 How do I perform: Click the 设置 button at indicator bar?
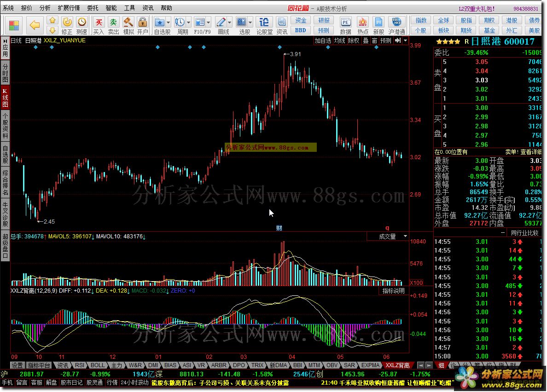(17, 365)
